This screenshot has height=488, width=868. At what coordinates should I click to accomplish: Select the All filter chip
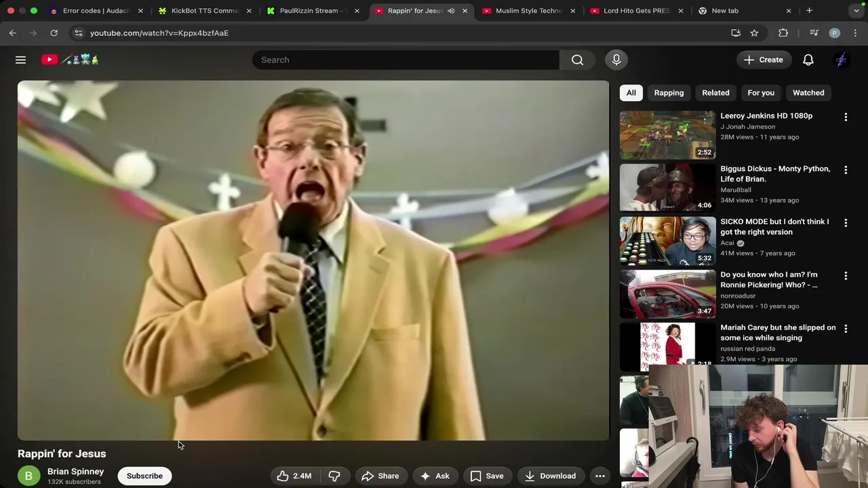click(631, 93)
